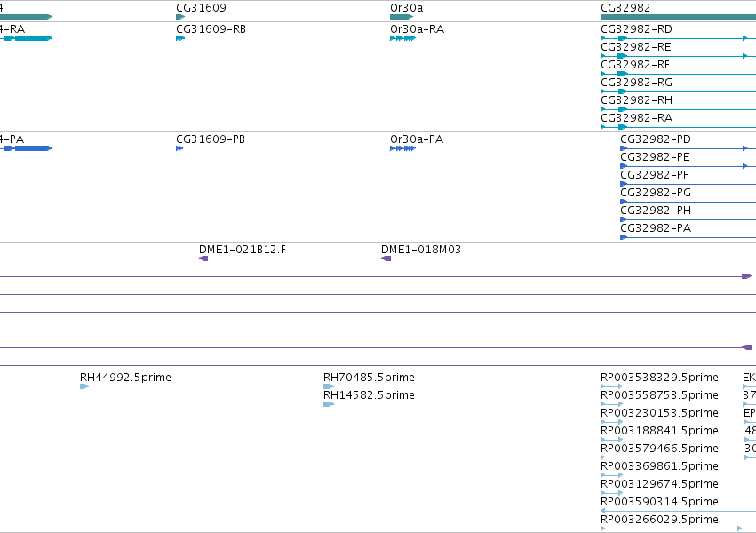Click the Or30a-RA exon arrows glyph

tap(402, 38)
